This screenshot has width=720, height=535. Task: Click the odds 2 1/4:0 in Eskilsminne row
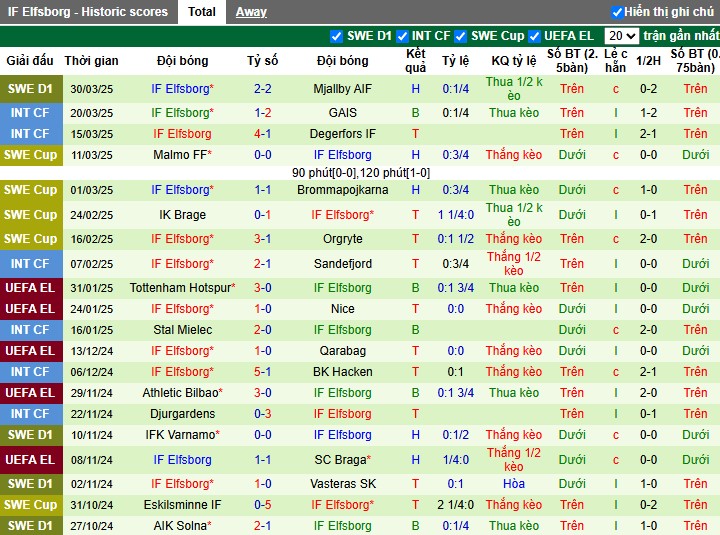[x=456, y=505]
